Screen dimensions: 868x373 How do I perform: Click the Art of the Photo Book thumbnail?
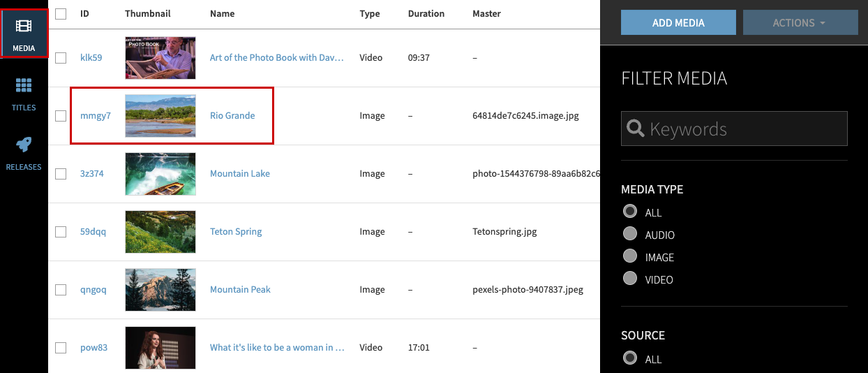pyautogui.click(x=160, y=58)
